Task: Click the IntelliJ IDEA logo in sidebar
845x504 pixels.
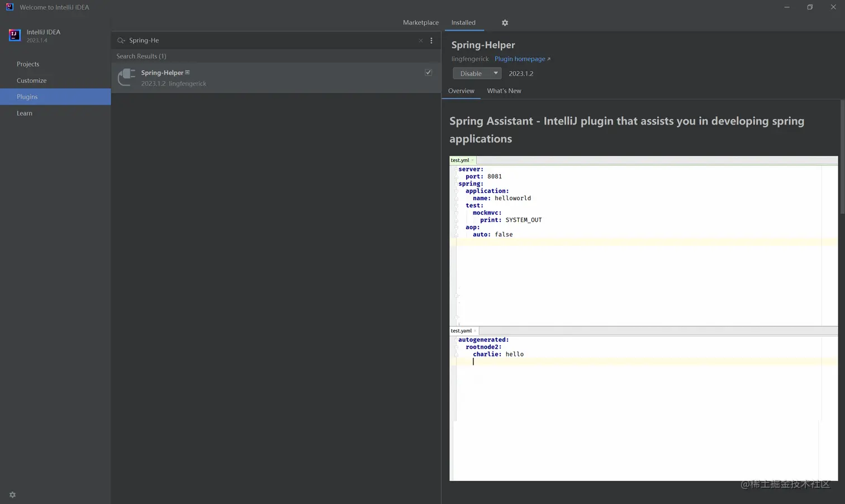Action: click(x=15, y=35)
